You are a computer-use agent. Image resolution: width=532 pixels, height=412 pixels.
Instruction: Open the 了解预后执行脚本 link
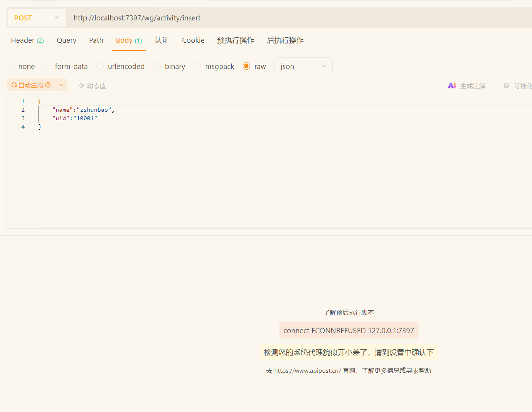coord(348,312)
